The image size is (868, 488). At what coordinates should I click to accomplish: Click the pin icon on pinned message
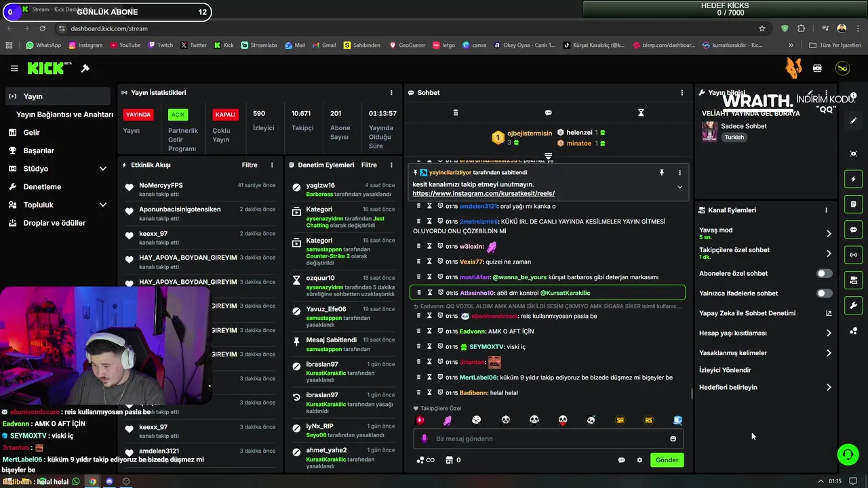coord(662,173)
